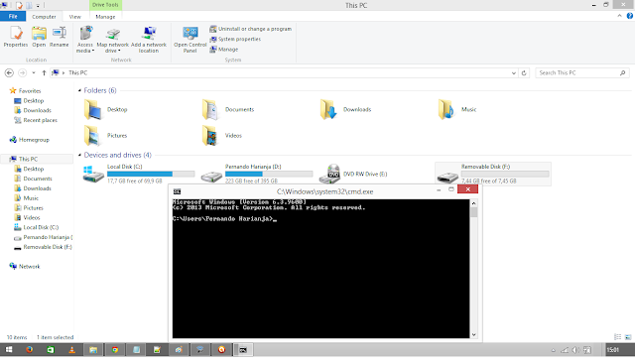Switch to the View ribbon tab
Image resolution: width=635 pixels, height=364 pixels.
point(75,17)
